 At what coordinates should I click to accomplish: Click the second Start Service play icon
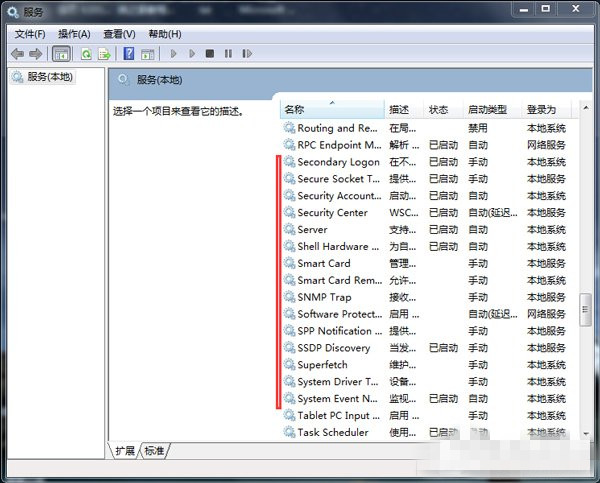(192, 54)
